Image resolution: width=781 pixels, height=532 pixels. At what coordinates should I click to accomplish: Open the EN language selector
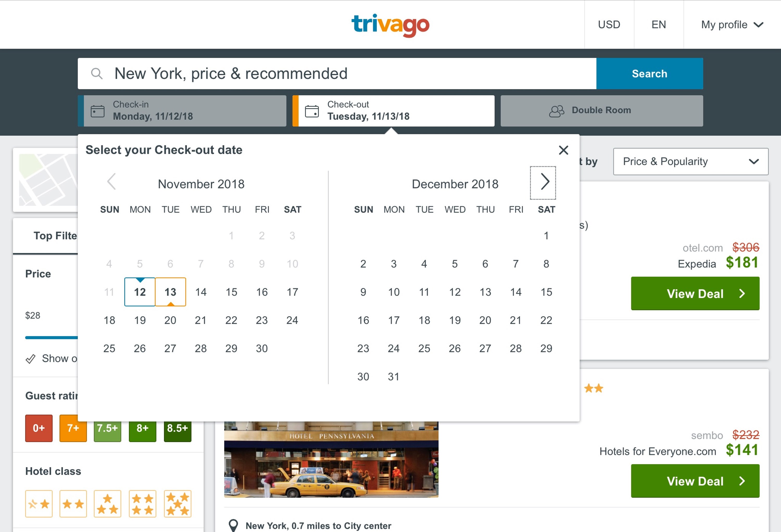(x=658, y=24)
